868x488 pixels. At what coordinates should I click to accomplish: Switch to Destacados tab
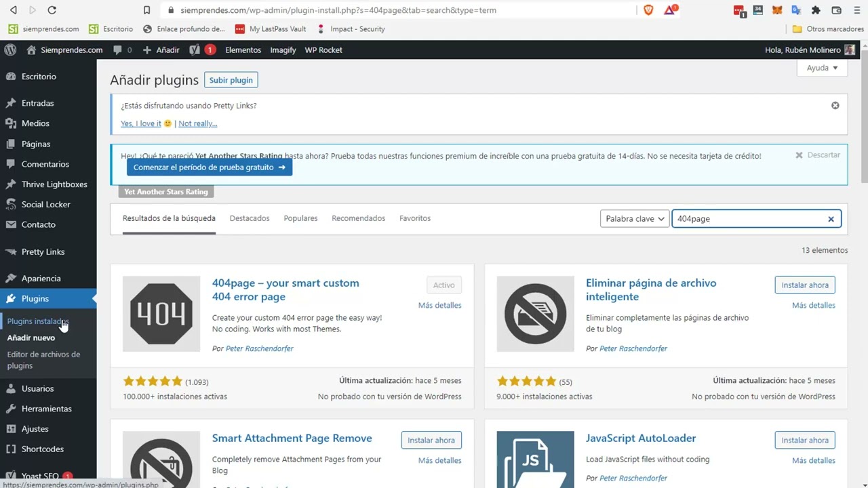[x=250, y=218]
